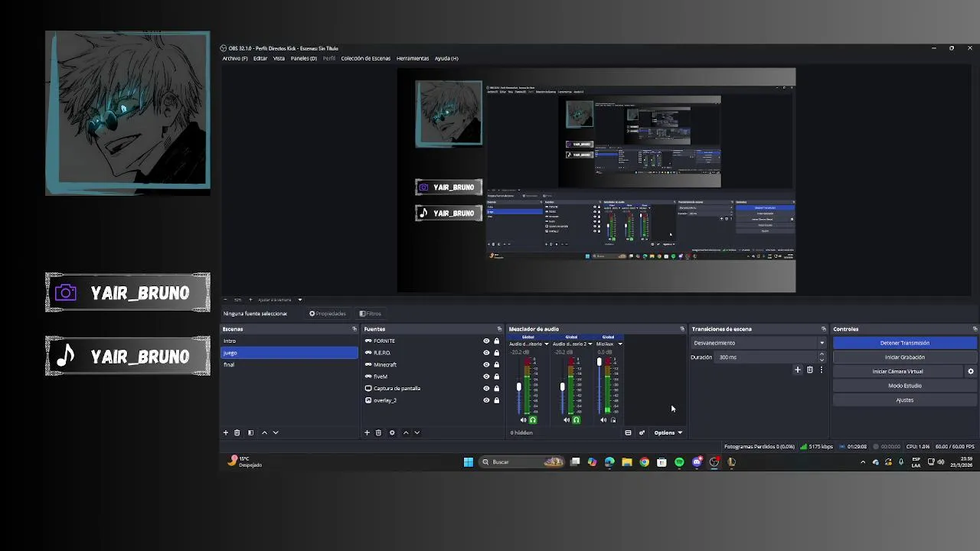This screenshot has width=980, height=551.
Task: Open Ajustes settings
Action: [x=905, y=399]
